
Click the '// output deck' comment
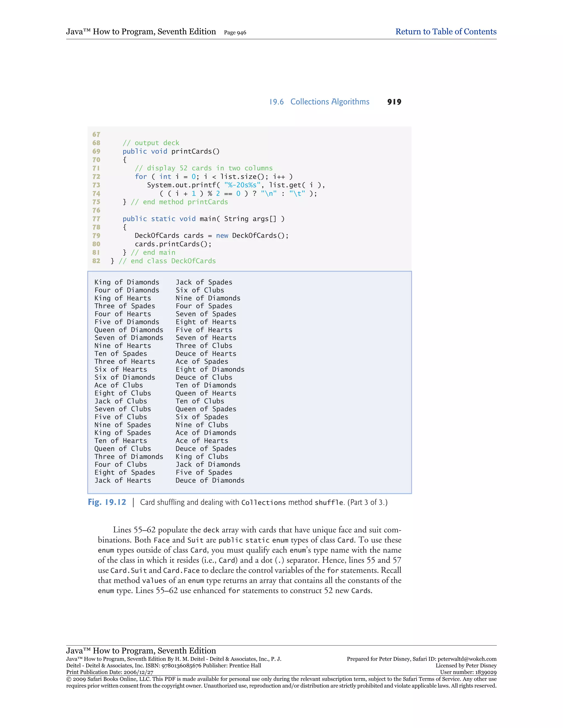151,143
